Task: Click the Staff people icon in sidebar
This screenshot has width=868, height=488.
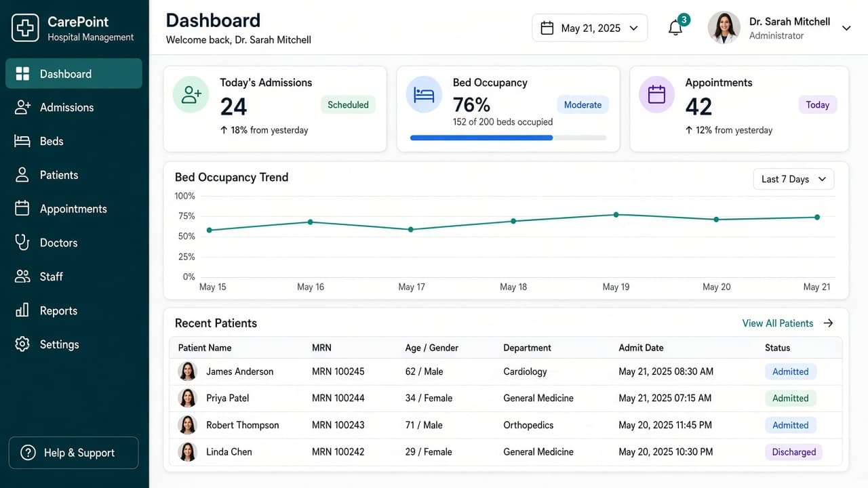Action: coord(22,277)
